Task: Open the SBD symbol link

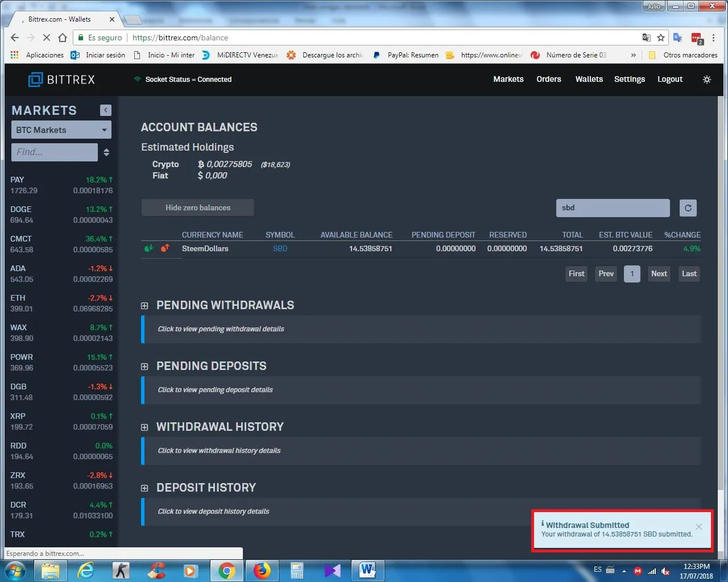Action: pyautogui.click(x=280, y=249)
